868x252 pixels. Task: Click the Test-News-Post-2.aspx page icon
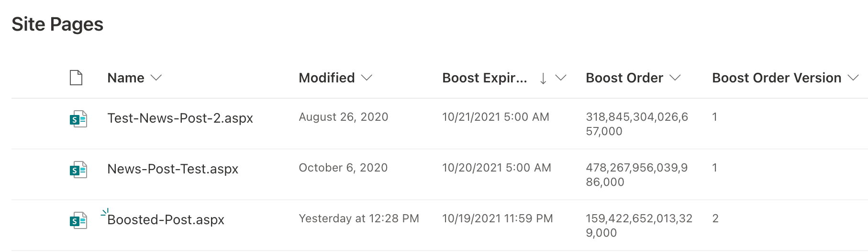tap(78, 119)
